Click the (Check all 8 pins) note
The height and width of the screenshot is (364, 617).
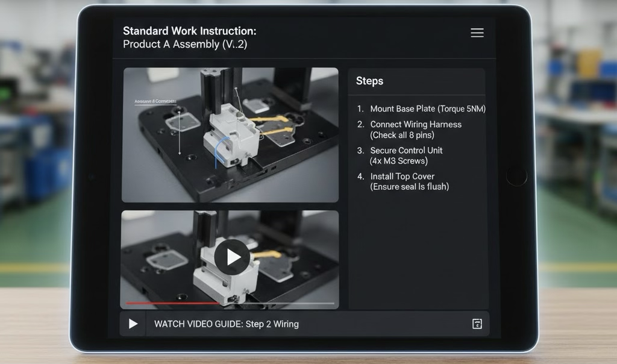click(x=402, y=135)
